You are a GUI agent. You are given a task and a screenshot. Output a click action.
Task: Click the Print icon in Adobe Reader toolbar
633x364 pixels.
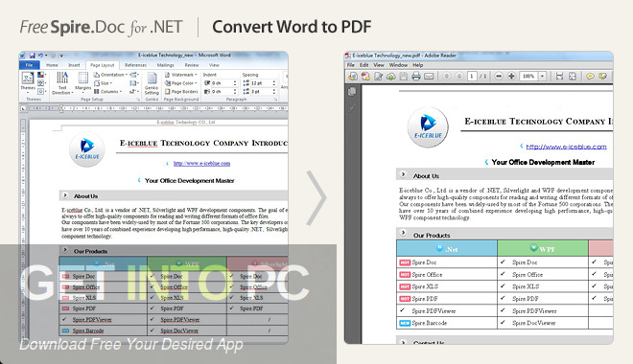[x=416, y=77]
